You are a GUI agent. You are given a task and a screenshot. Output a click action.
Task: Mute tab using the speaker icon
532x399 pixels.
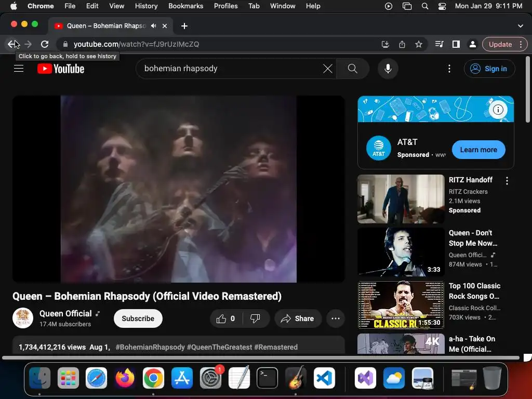tap(154, 26)
